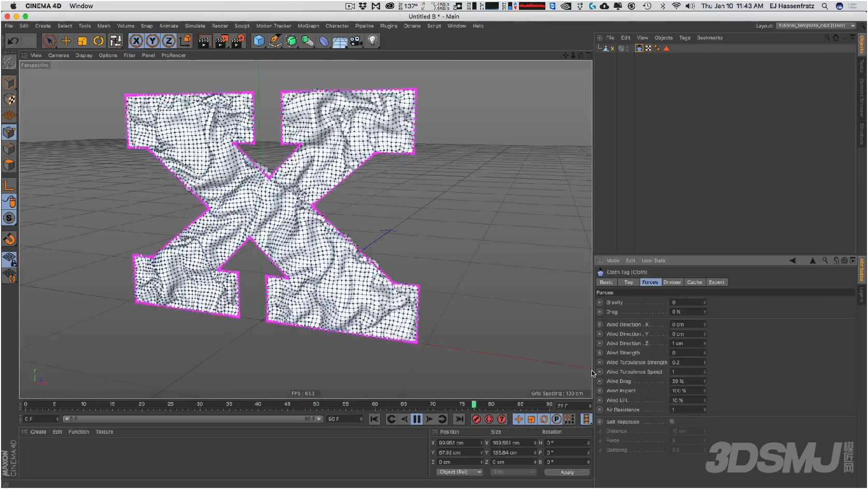Screen dimensions: 868x489
Task: Switch to the Cache tab
Action: coord(695,282)
